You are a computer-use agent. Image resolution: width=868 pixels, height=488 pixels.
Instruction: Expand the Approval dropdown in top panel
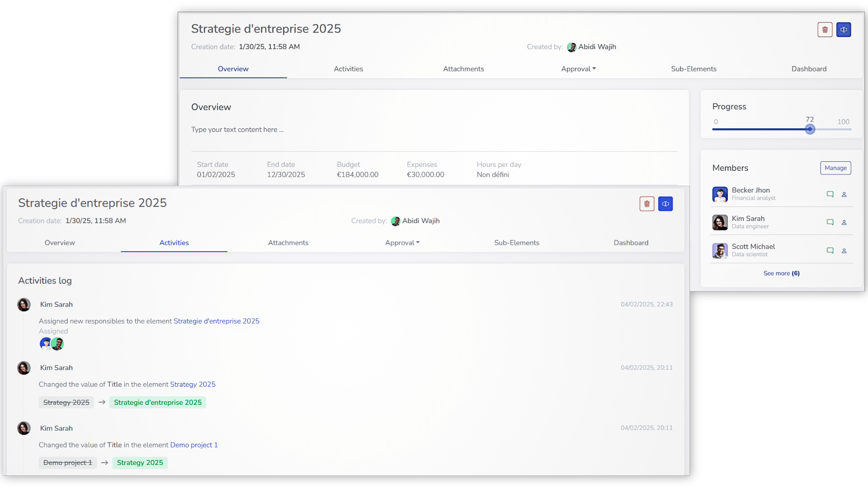point(578,69)
